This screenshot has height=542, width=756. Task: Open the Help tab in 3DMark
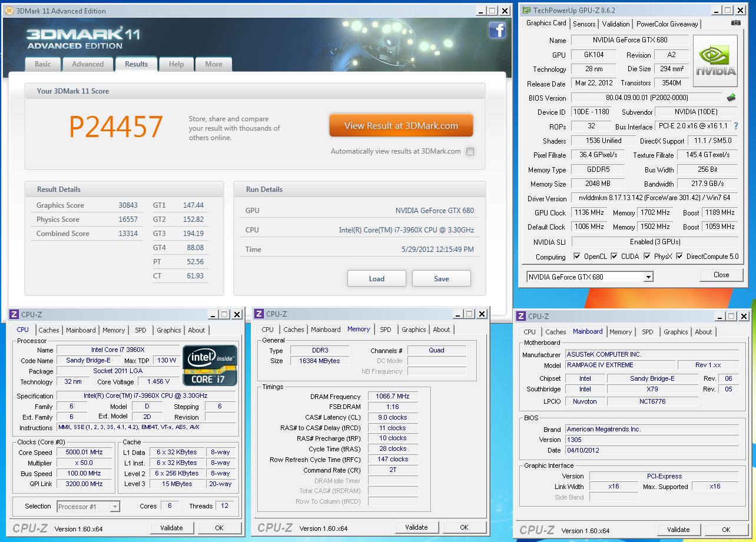click(x=176, y=64)
